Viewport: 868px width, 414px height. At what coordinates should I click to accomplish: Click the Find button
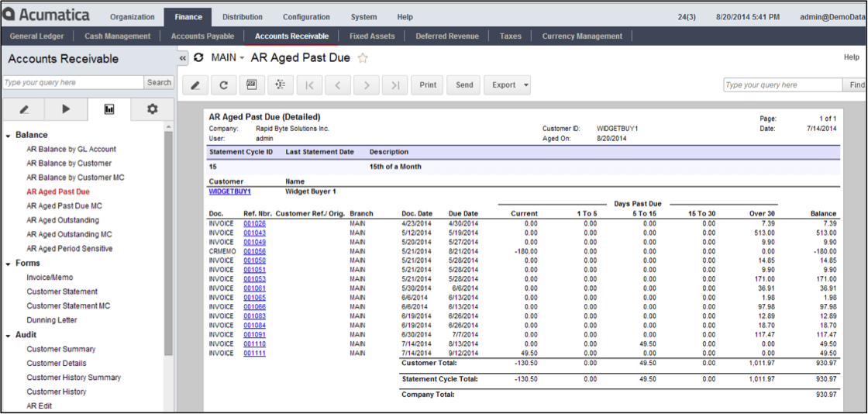tap(856, 85)
